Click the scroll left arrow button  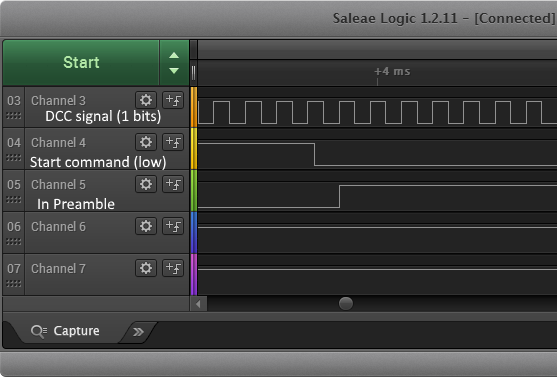199,304
